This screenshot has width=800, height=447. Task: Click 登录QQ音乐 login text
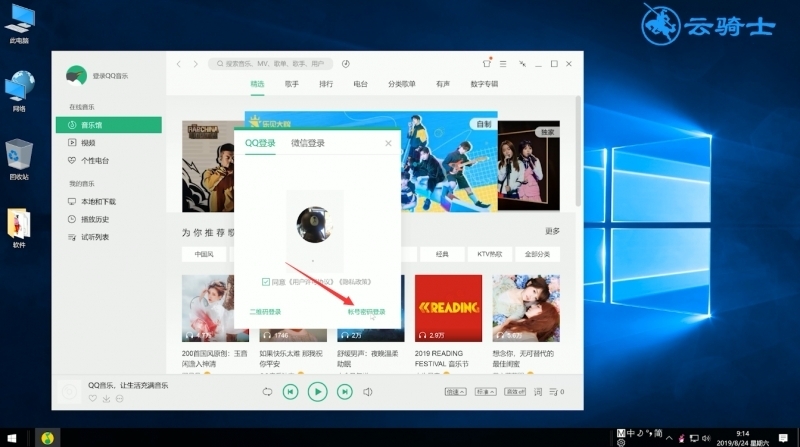pos(110,76)
